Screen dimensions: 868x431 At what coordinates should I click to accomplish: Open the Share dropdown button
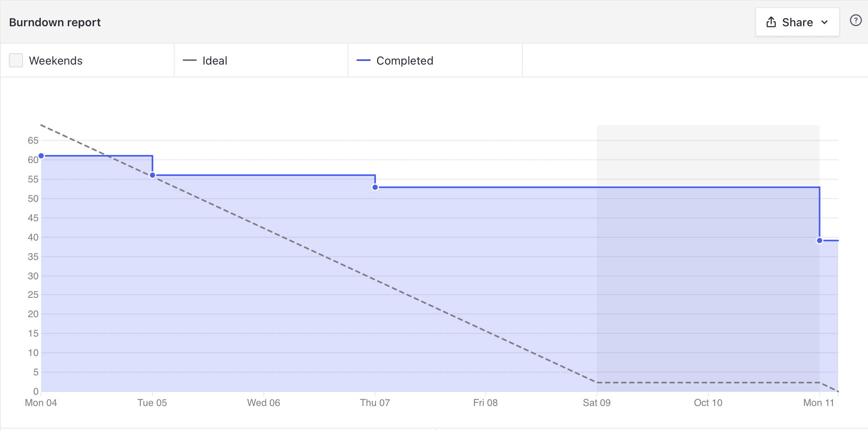797,22
